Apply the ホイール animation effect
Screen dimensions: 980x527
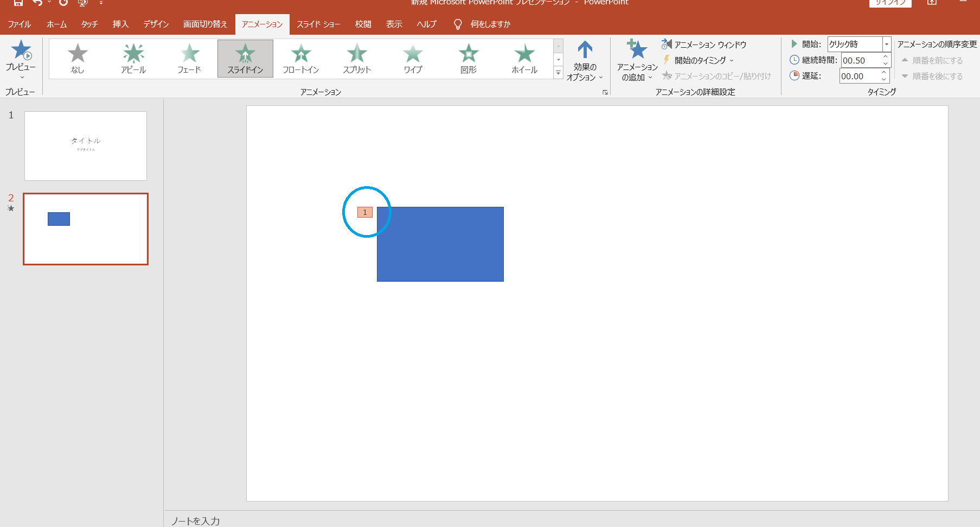[x=523, y=58]
